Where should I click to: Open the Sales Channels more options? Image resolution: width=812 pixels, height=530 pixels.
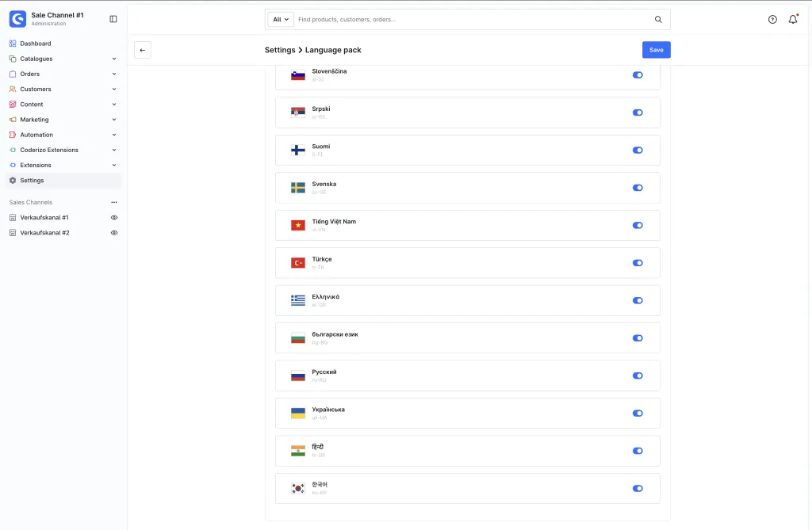pos(114,202)
